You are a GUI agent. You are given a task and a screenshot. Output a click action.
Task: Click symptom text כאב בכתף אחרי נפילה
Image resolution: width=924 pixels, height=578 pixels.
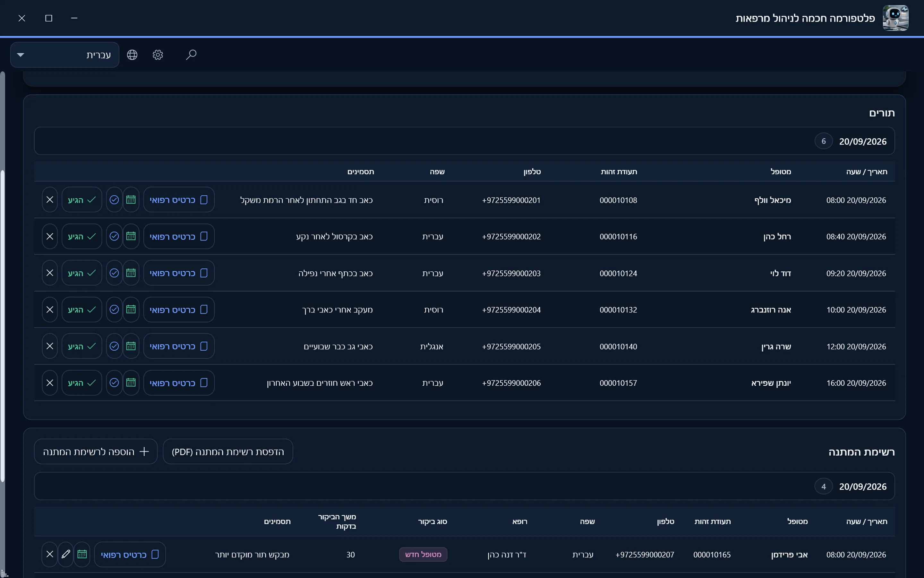pos(336,273)
